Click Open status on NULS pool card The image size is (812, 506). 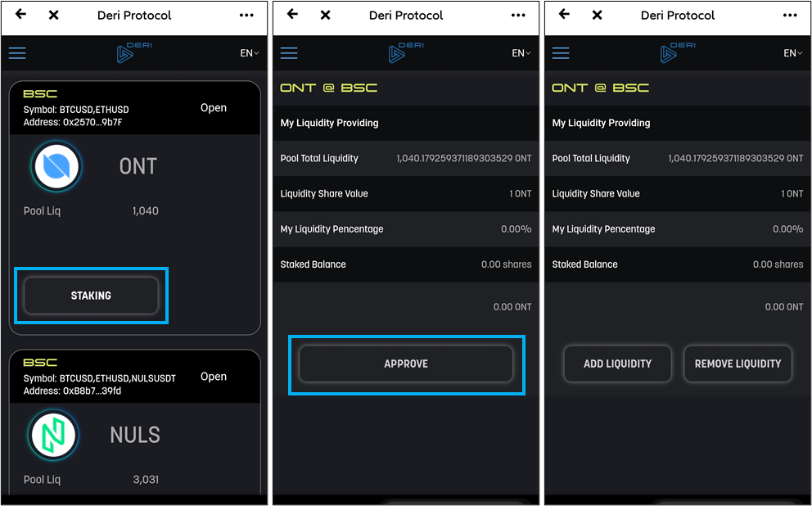[x=214, y=377]
